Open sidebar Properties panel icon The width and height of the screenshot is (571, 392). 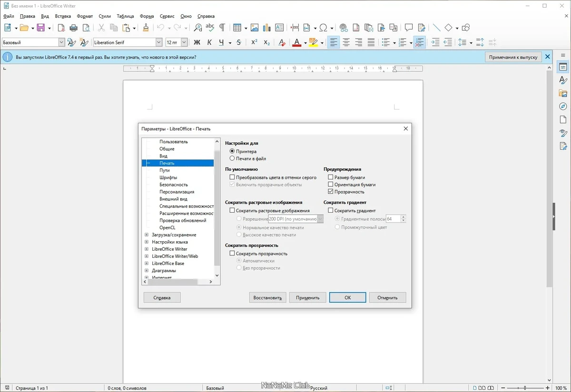pos(563,67)
